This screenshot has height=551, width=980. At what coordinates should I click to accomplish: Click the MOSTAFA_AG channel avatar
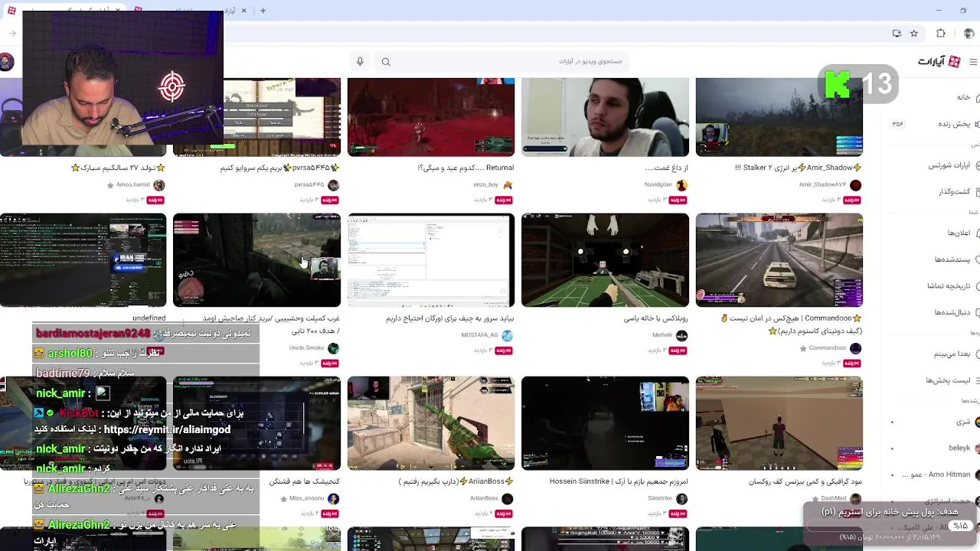coord(507,335)
